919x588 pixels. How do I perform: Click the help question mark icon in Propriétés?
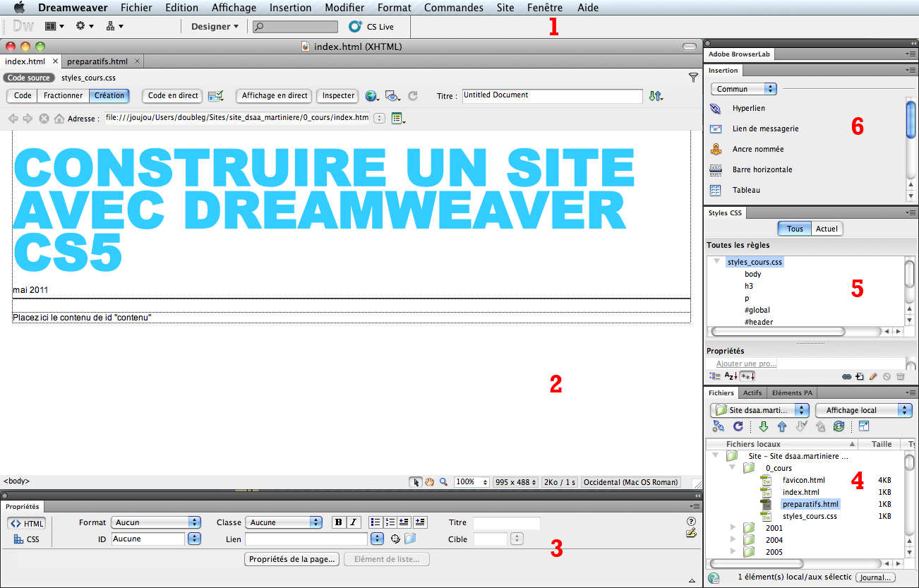[x=691, y=521]
